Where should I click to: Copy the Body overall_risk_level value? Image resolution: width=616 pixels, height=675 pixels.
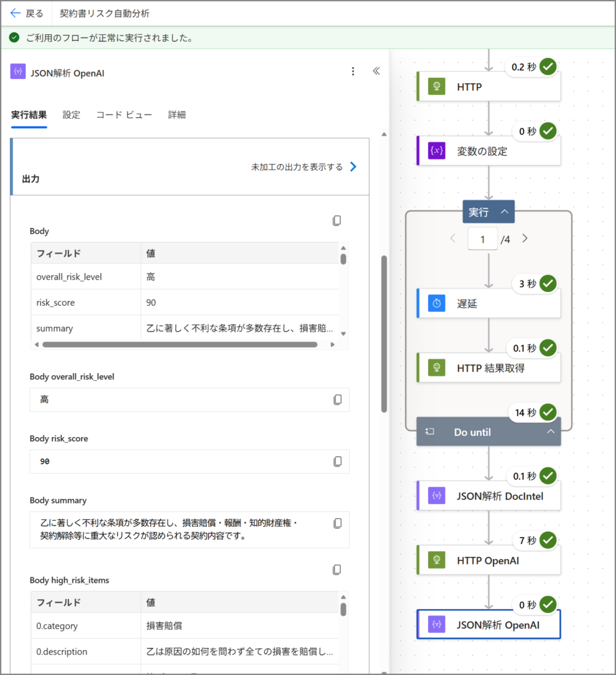[x=337, y=399]
